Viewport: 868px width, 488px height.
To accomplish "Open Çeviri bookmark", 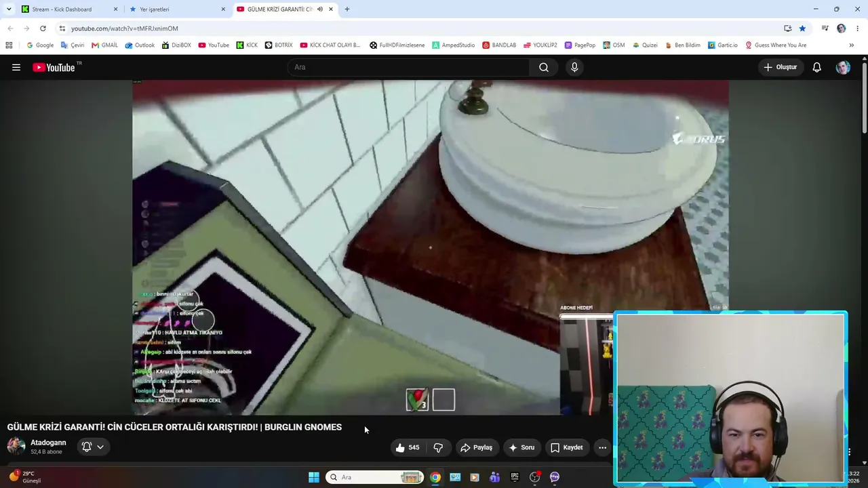I will [73, 45].
